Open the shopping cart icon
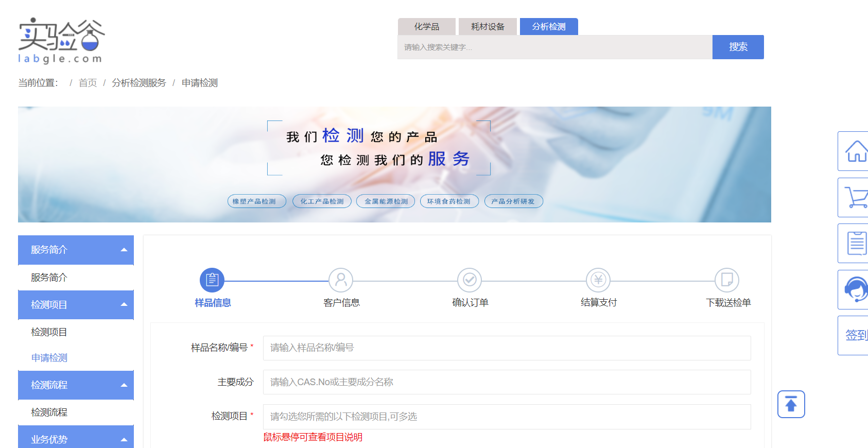The height and width of the screenshot is (448, 868). 856,198
